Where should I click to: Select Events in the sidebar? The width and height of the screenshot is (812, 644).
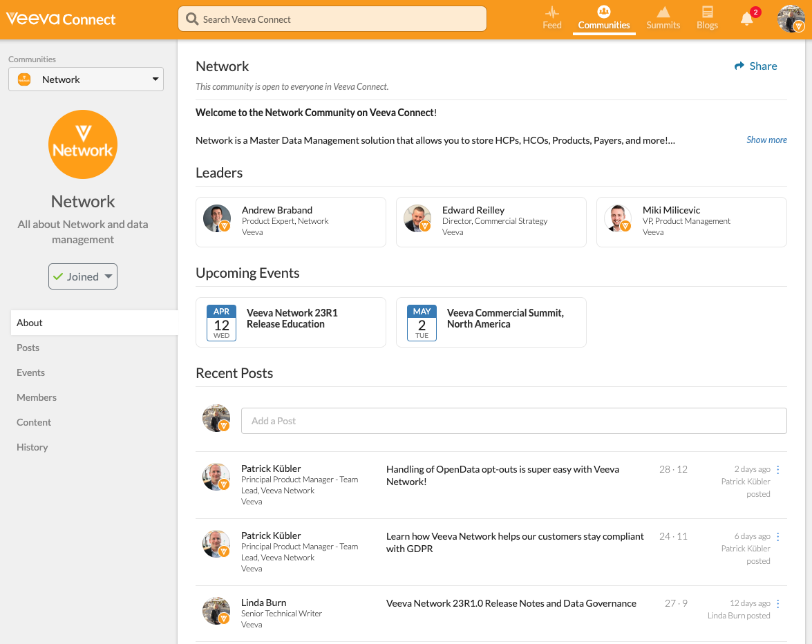(x=31, y=372)
